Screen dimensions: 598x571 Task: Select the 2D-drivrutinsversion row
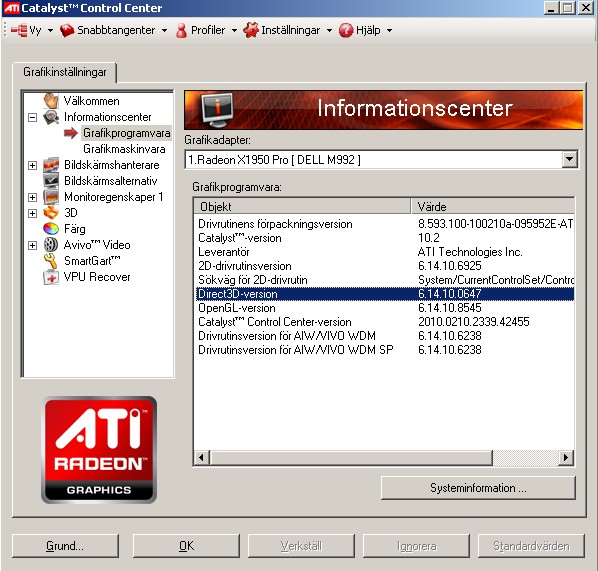tap(384, 266)
